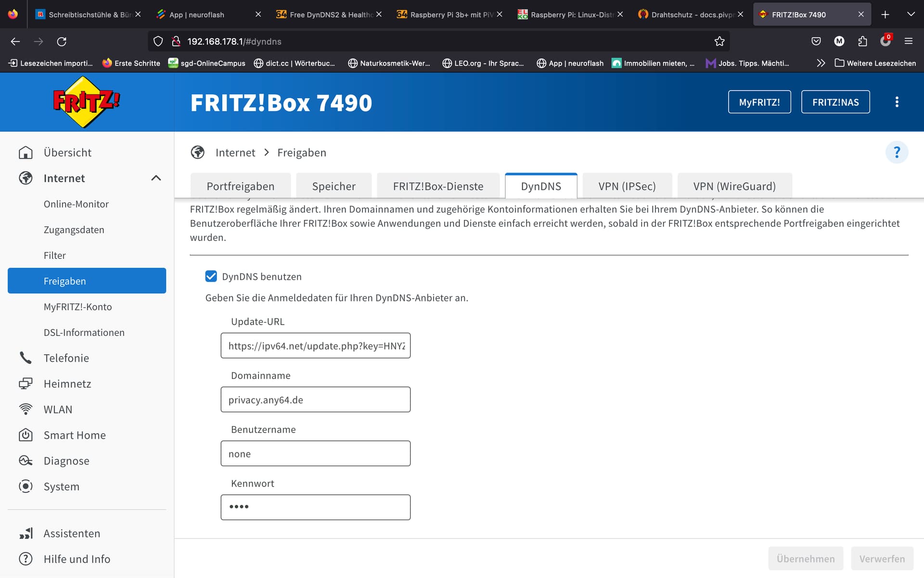Open Erste Schritte bookmark

131,63
